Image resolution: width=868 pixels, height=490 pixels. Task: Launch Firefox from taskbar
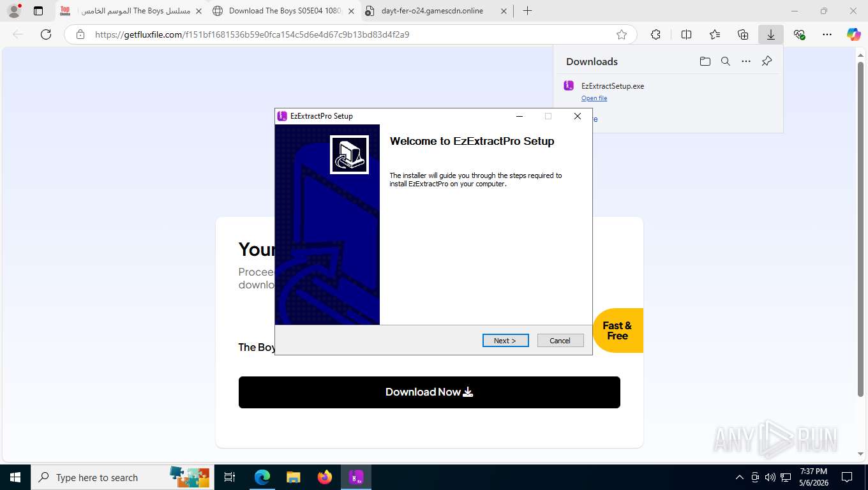325,477
